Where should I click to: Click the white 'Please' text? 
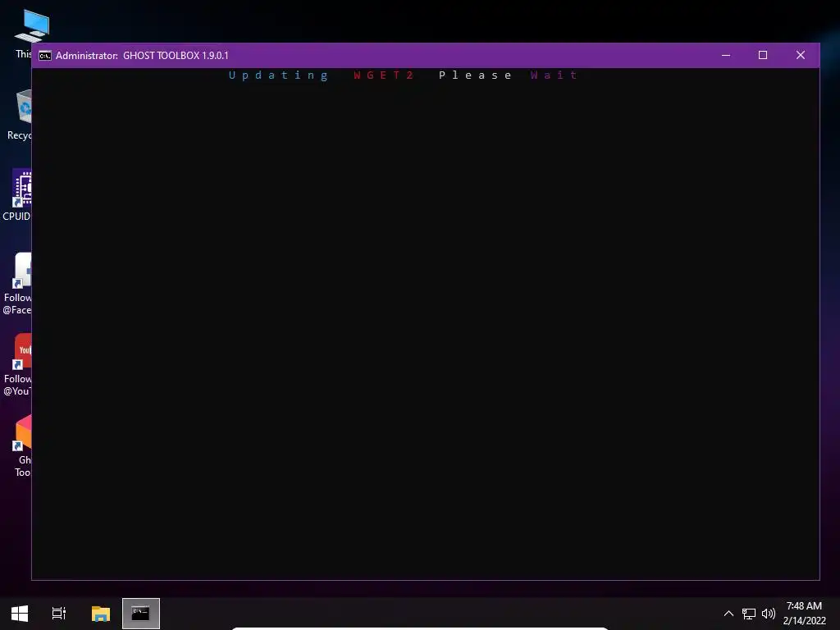(475, 75)
